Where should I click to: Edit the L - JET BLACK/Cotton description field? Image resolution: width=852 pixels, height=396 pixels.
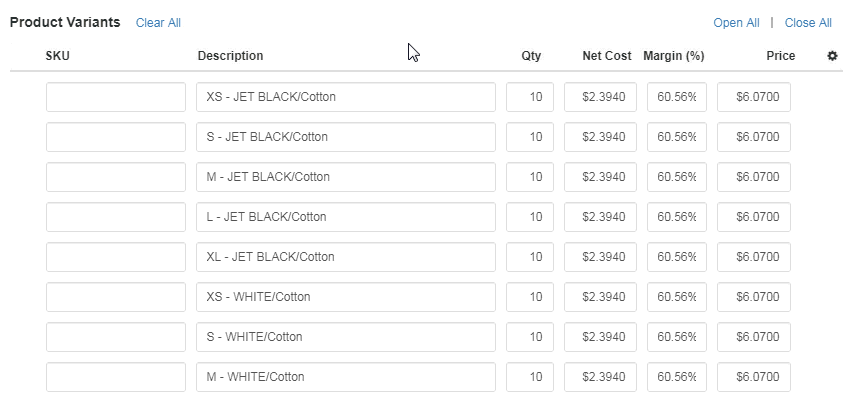(346, 217)
